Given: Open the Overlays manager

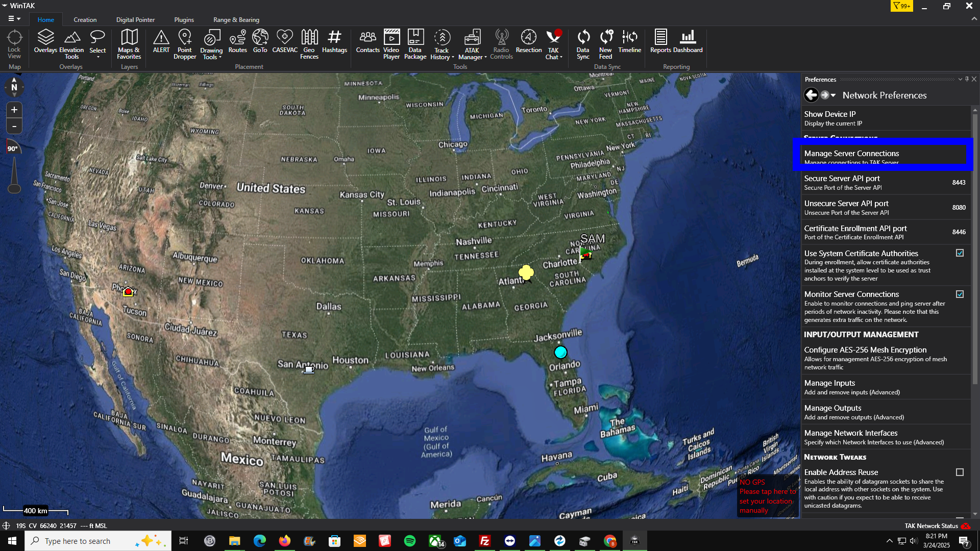Looking at the screenshot, I should point(45,42).
